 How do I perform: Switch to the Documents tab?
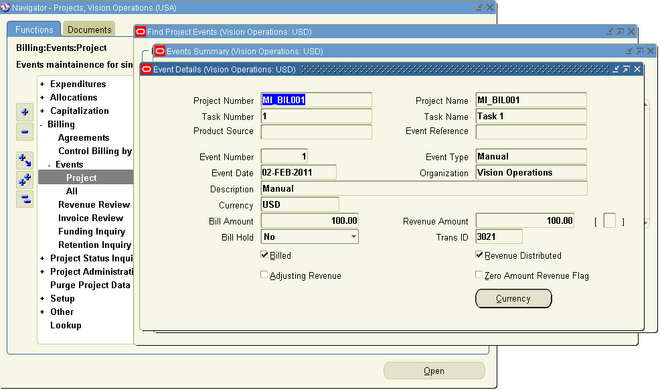89,29
